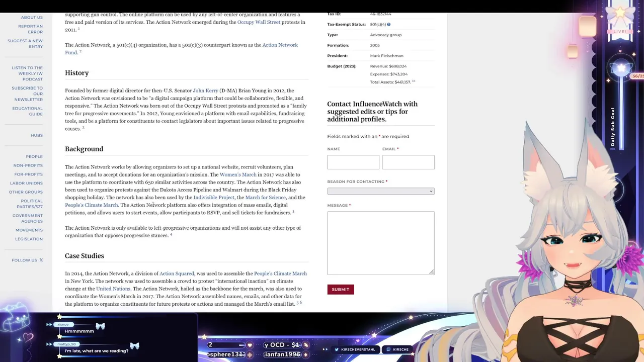This screenshot has width=644, height=362.
Task: Click the Background section heading
Action: pyautogui.click(x=84, y=149)
